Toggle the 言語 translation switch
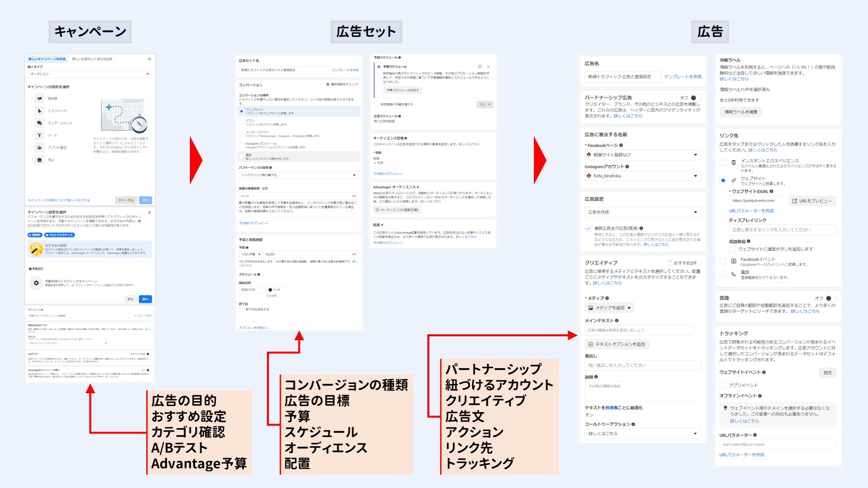The width and height of the screenshot is (868, 488). coord(830,298)
